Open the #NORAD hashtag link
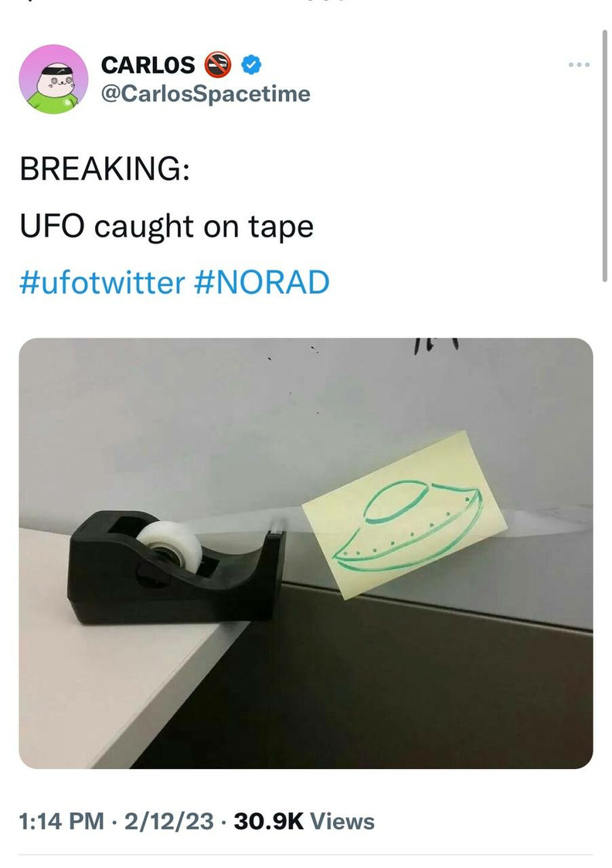 pyautogui.click(x=262, y=282)
